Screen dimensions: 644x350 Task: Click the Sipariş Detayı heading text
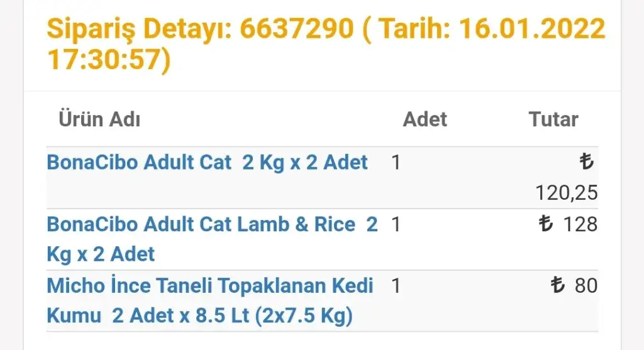coord(140,30)
